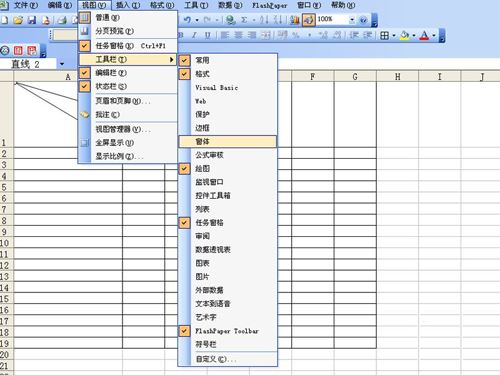Select the 窗体 toolbar entry
The height and width of the screenshot is (375, 500).
(x=228, y=142)
